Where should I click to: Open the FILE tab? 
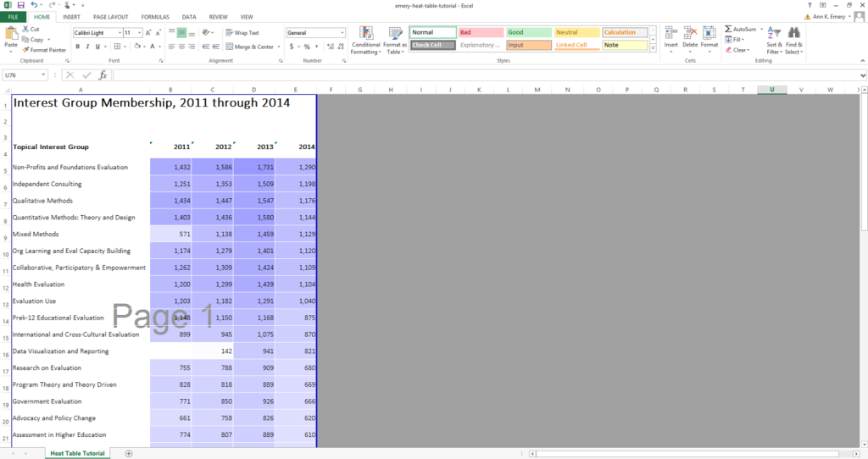tap(13, 17)
